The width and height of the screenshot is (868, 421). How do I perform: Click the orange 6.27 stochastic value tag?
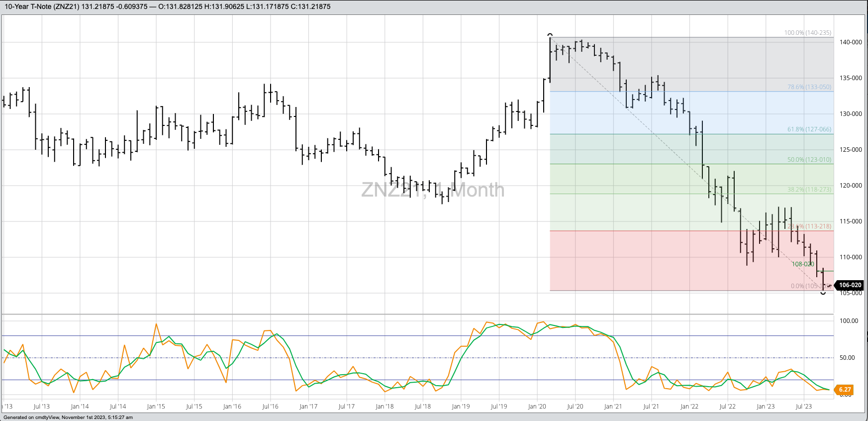[x=845, y=390]
